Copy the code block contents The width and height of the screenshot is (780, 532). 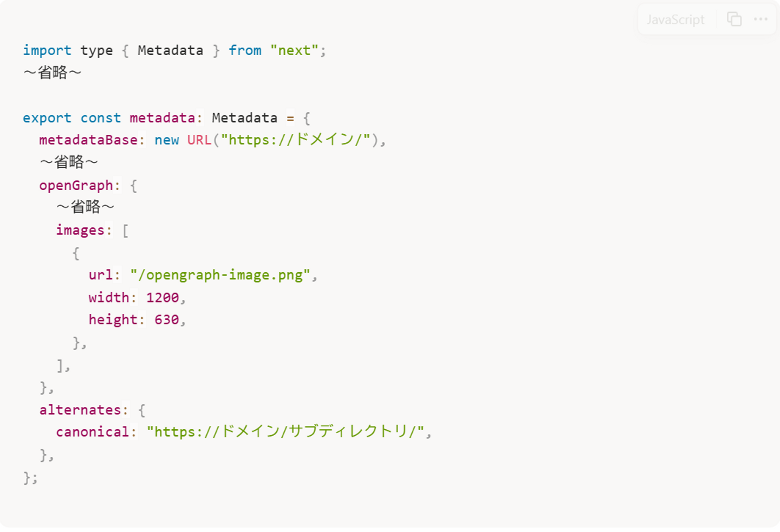[734, 19]
